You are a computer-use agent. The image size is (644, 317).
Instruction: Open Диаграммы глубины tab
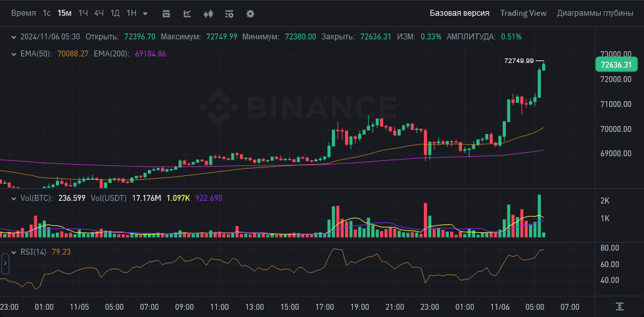(x=595, y=13)
